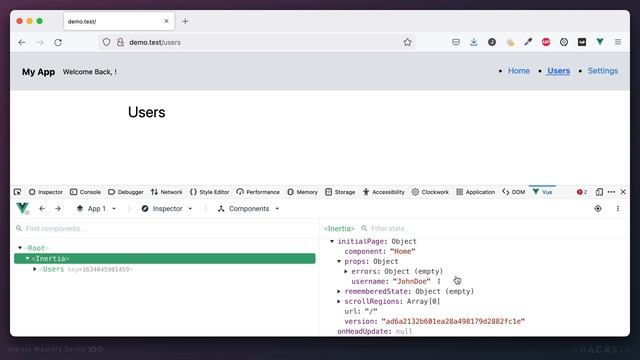The width and height of the screenshot is (640, 360).
Task: Switch to the devtools Inspector tab
Action: tap(46, 192)
